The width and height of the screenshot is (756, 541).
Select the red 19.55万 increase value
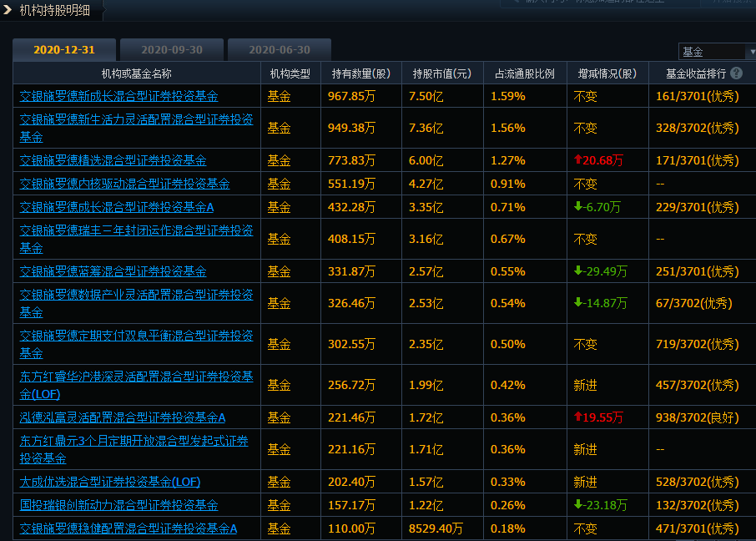pyautogui.click(x=598, y=417)
